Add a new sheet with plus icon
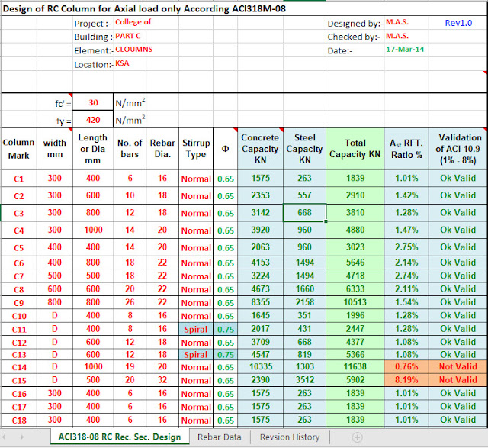488x448 pixels. [x=357, y=437]
